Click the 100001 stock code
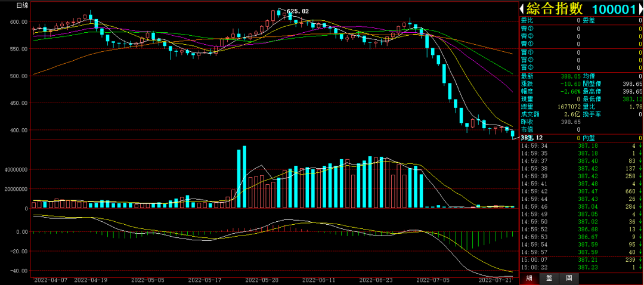 point(613,9)
